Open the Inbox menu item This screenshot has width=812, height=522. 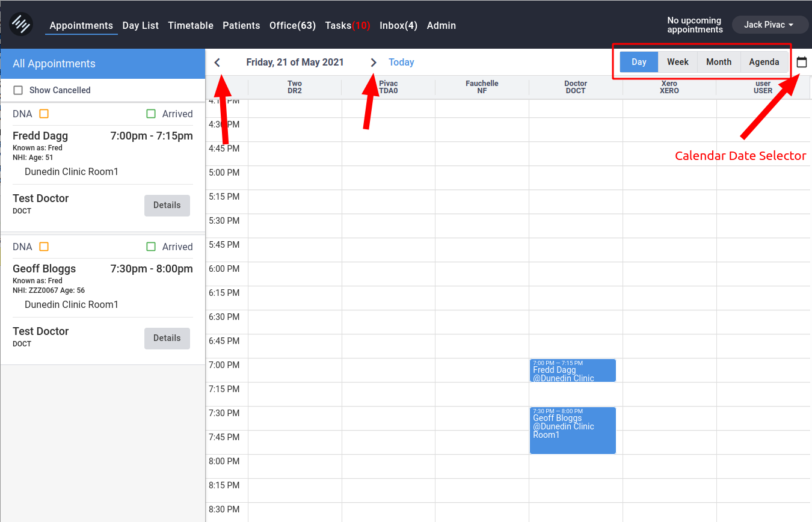pos(398,25)
